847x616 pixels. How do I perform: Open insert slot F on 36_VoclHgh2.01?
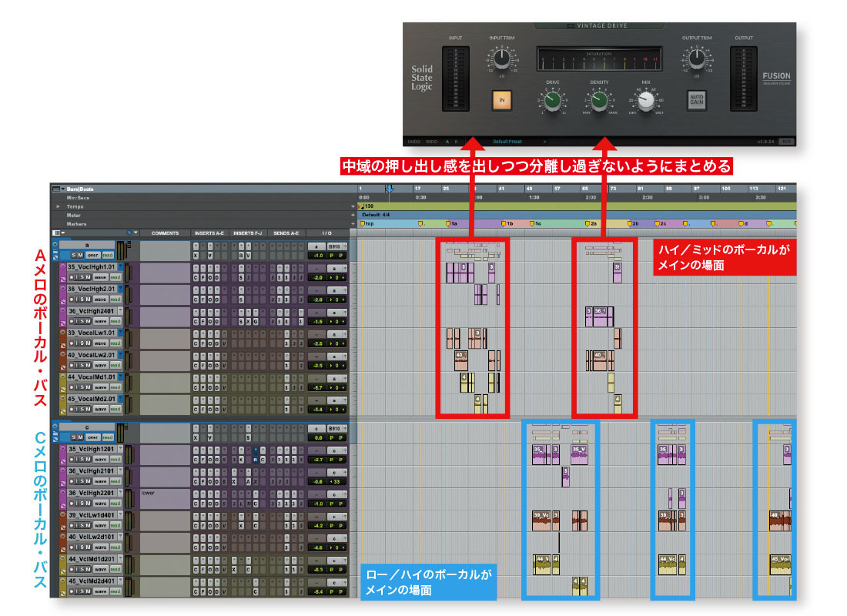[203, 300]
